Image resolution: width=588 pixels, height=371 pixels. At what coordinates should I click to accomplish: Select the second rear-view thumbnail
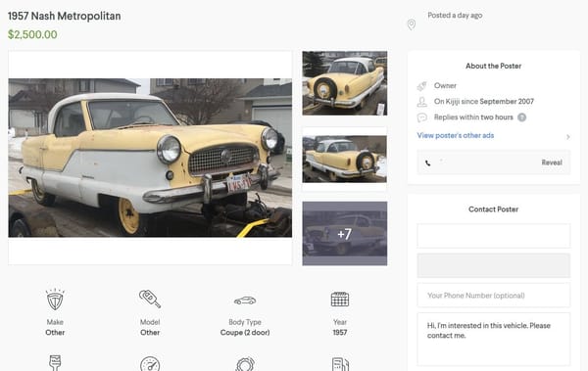point(345,159)
